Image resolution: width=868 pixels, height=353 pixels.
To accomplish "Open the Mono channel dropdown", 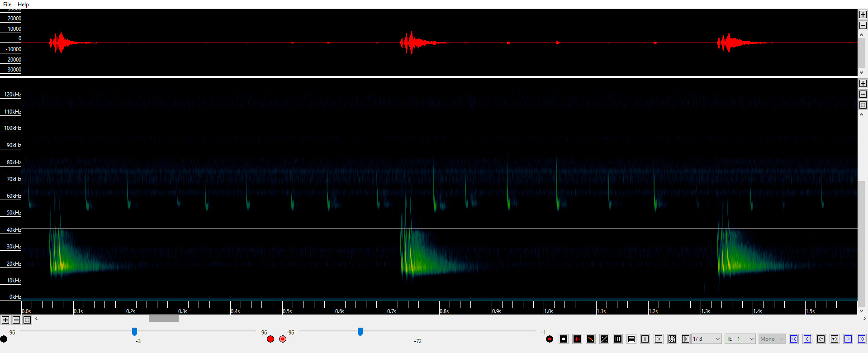I will pos(771,339).
